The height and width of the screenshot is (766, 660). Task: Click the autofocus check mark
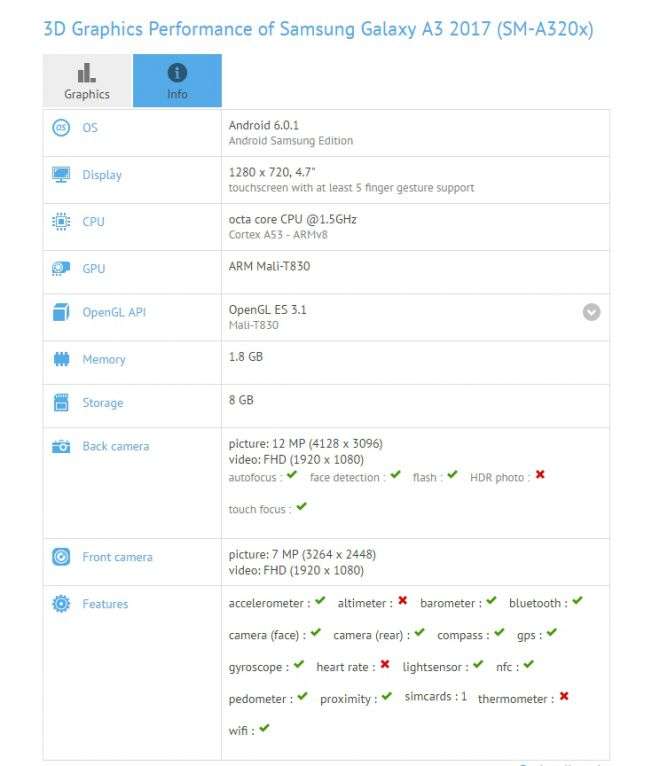point(292,474)
